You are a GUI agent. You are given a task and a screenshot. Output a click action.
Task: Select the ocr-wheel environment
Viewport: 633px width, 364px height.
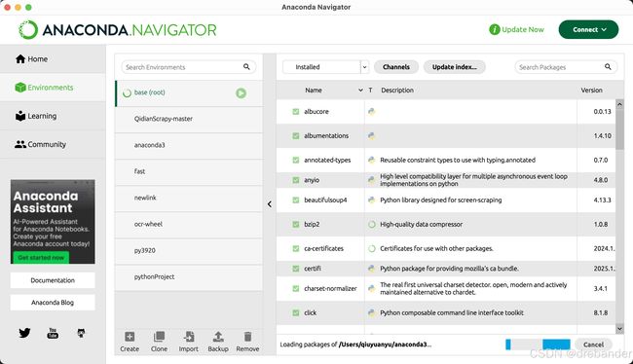tap(189, 224)
